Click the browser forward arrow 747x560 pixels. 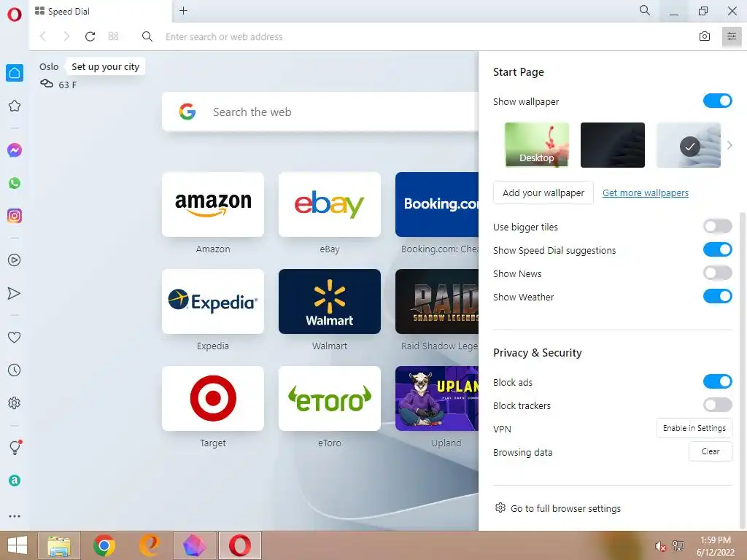(66, 36)
